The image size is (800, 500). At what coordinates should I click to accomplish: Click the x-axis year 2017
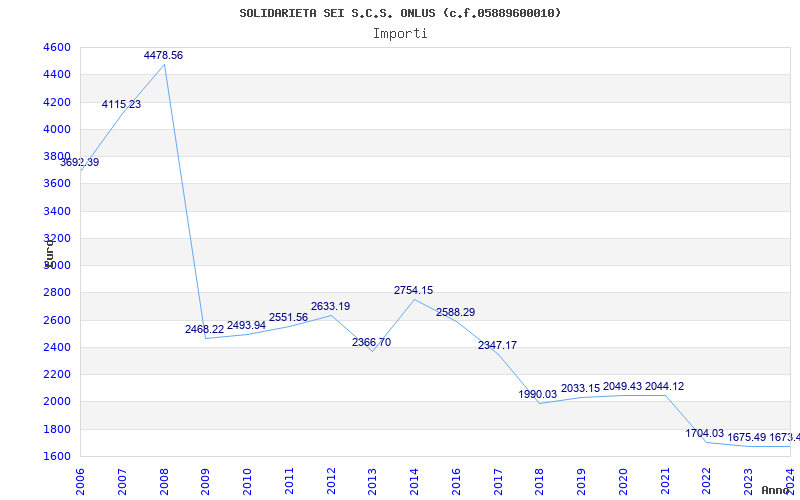point(498,482)
